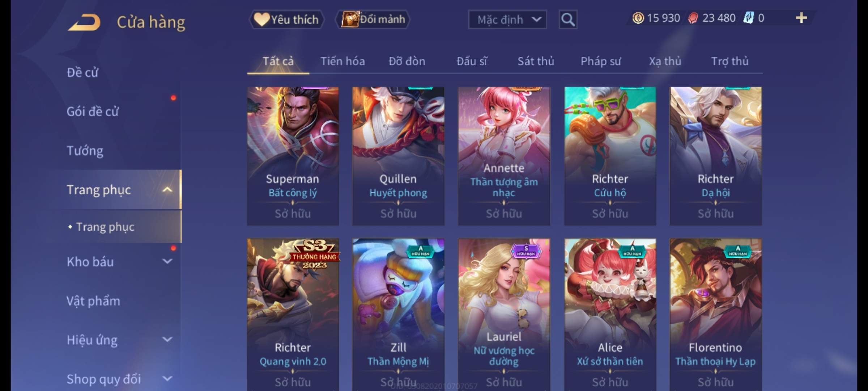Click the red ruby currency icon

693,18
